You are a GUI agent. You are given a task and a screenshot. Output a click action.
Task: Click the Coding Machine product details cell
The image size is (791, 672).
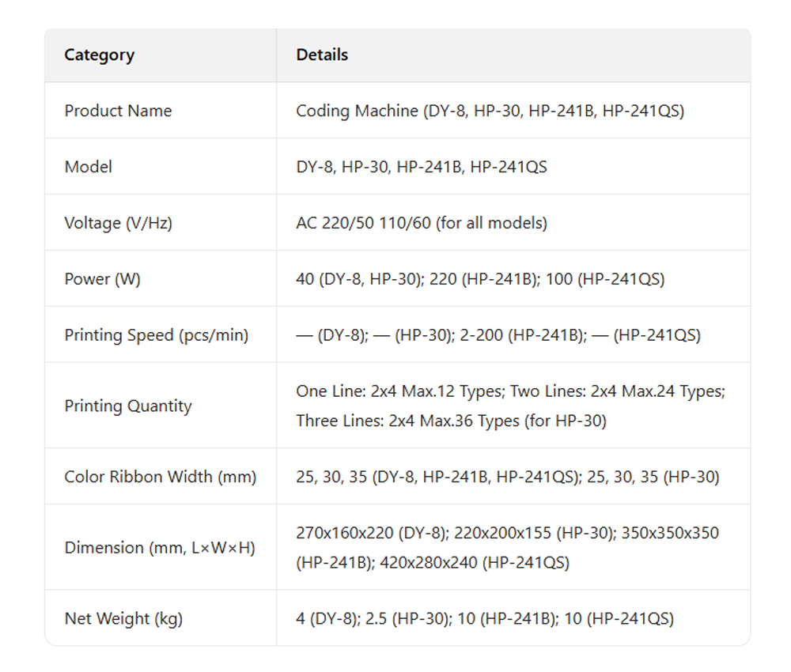click(x=490, y=111)
